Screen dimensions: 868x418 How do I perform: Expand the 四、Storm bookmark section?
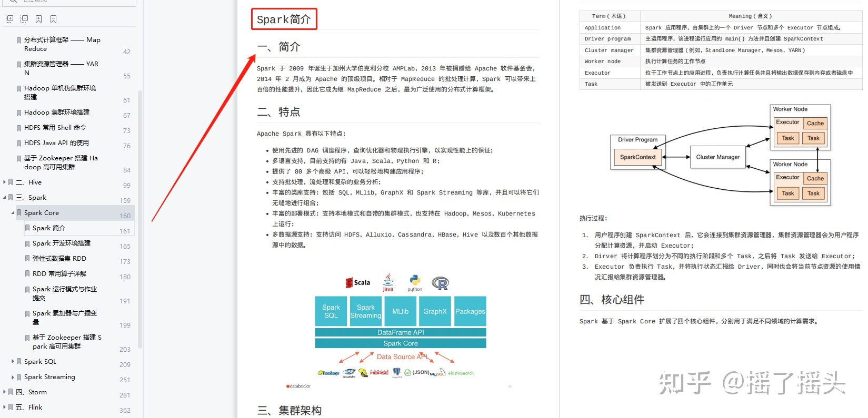pyautogui.click(x=4, y=392)
